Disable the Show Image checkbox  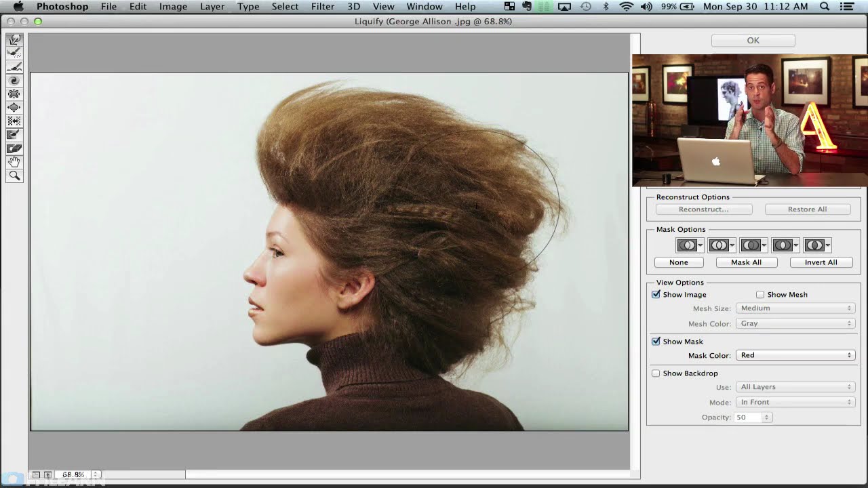[x=656, y=294]
